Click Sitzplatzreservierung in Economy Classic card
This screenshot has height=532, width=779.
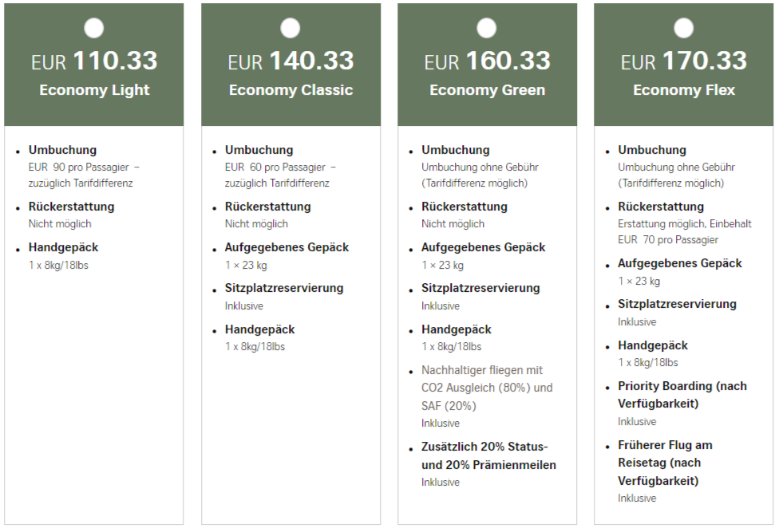click(284, 288)
